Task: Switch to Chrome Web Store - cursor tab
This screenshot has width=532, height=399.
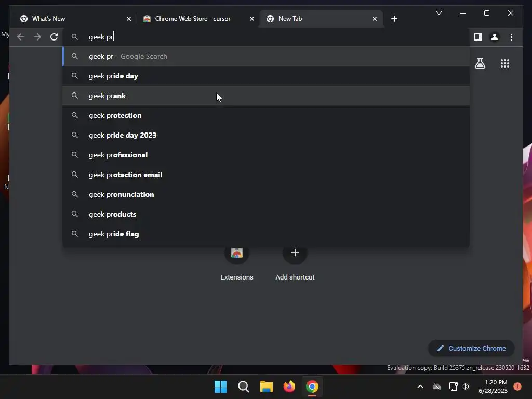Action: [x=198, y=19]
